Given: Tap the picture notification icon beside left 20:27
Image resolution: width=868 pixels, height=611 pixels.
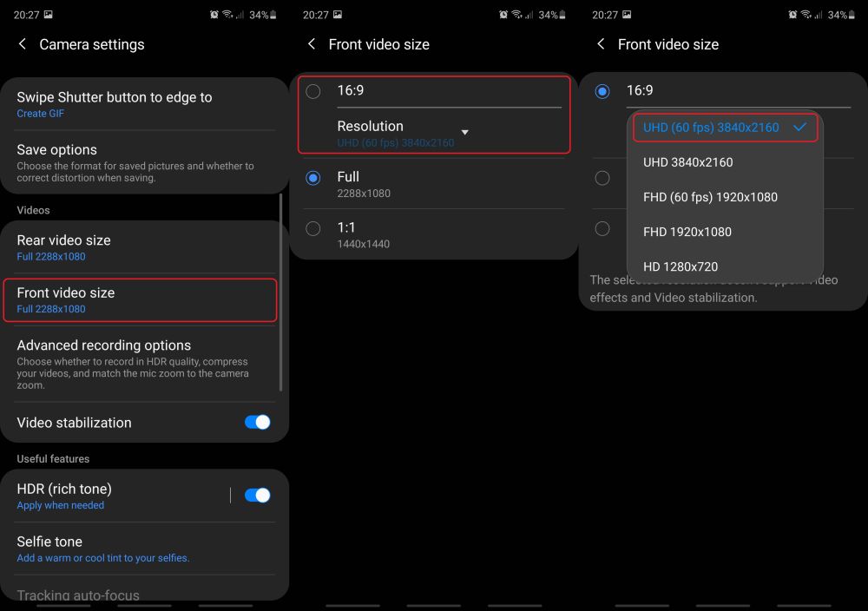Looking at the screenshot, I should pos(48,15).
